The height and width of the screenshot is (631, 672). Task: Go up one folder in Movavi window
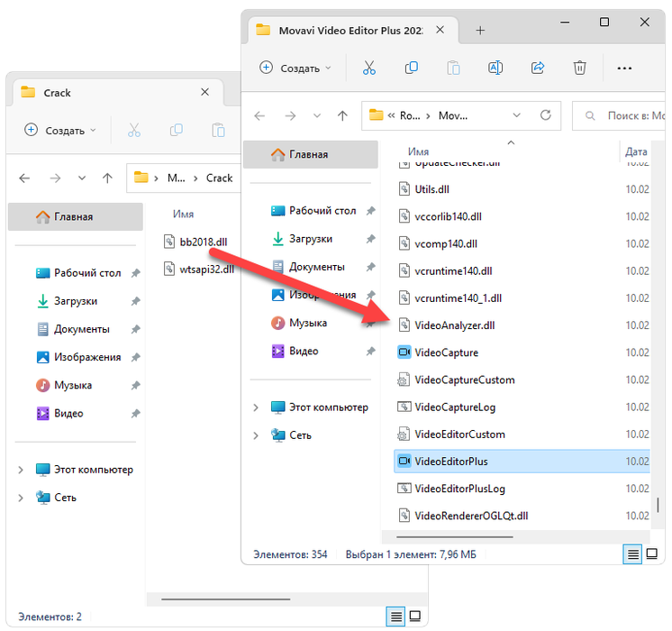(x=342, y=115)
